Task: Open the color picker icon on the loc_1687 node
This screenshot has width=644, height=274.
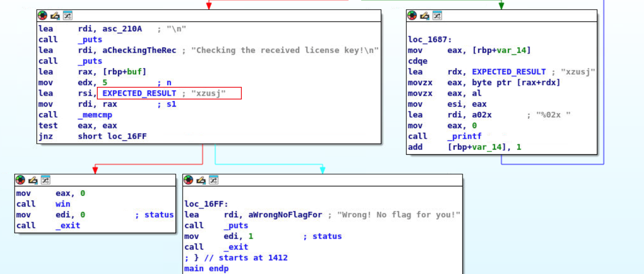Action: click(x=412, y=16)
